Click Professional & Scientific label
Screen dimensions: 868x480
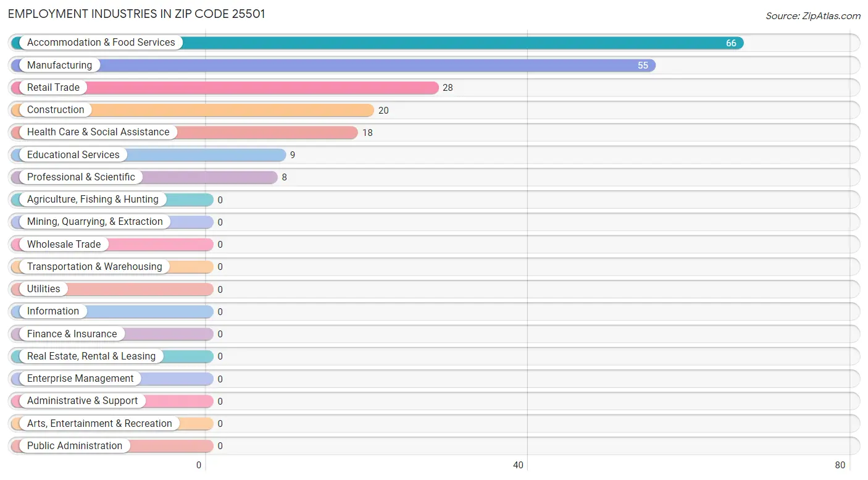81,177
